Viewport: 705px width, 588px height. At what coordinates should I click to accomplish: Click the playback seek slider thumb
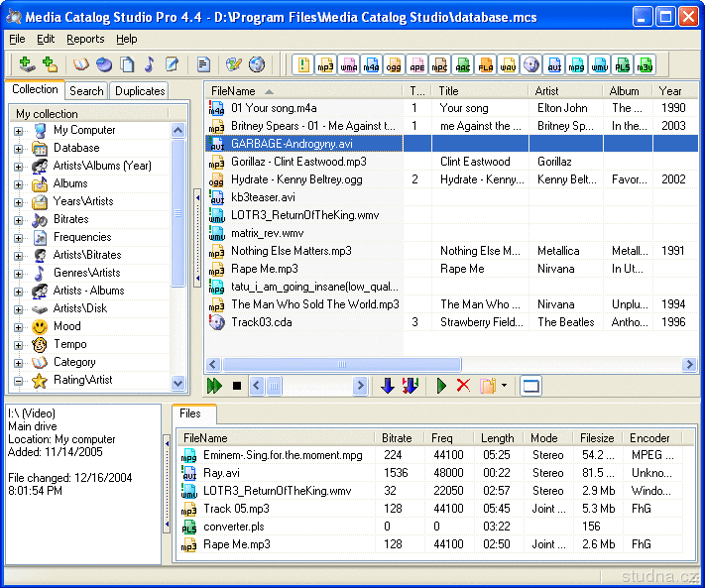[x=276, y=386]
